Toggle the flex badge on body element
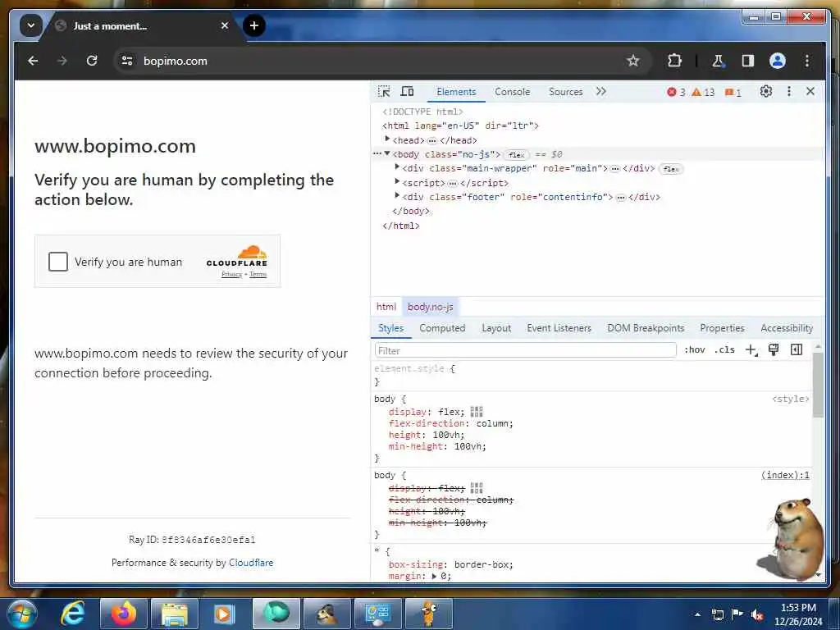Image resolution: width=840 pixels, height=630 pixels. 517,155
